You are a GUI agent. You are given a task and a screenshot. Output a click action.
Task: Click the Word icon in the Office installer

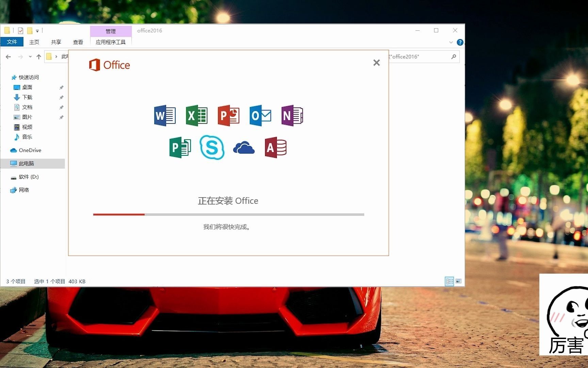tap(165, 116)
